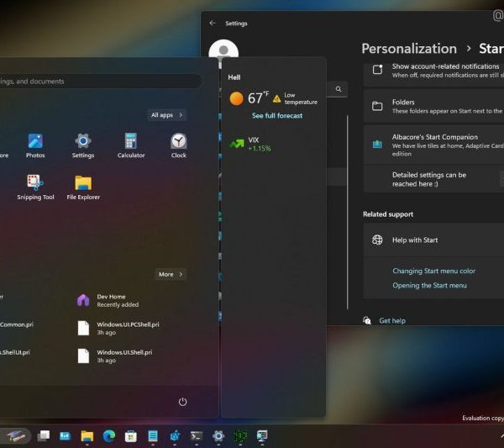This screenshot has width=504, height=448.
Task: Click the Start menu power button
Action: click(182, 402)
